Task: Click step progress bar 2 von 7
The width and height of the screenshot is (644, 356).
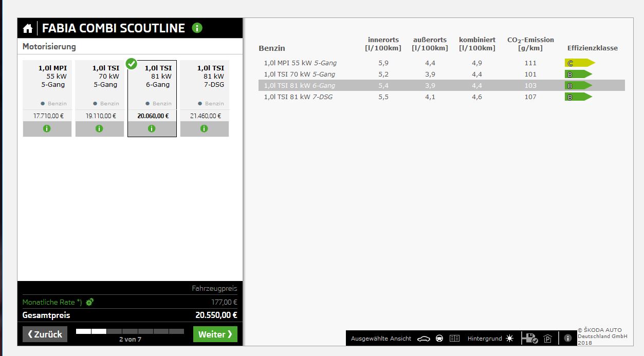Action: point(130,331)
